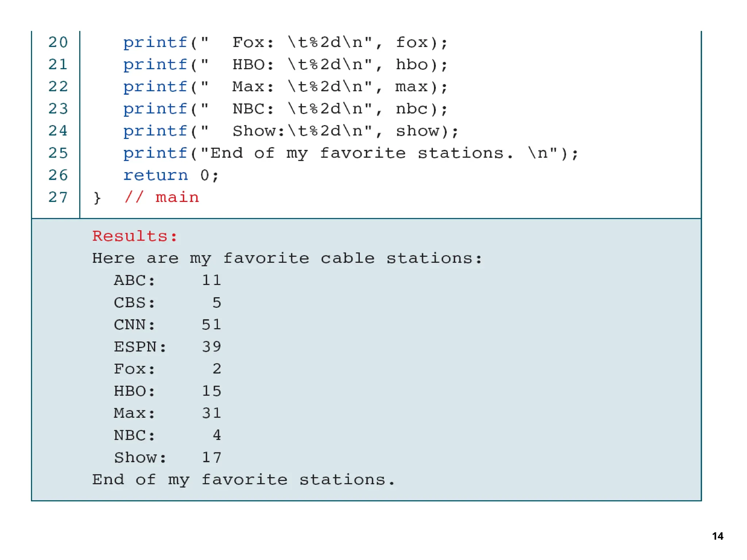
Task: Click the value 17 beside Show
Action: click(212, 458)
